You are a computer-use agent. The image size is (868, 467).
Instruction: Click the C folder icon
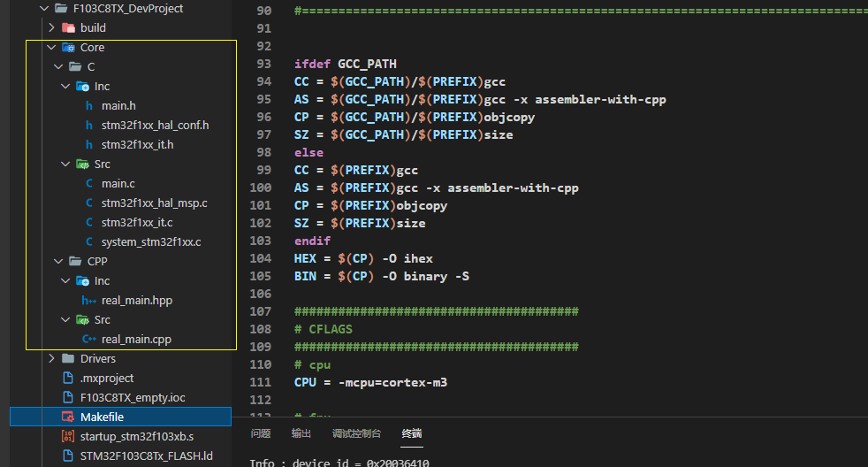click(x=75, y=66)
